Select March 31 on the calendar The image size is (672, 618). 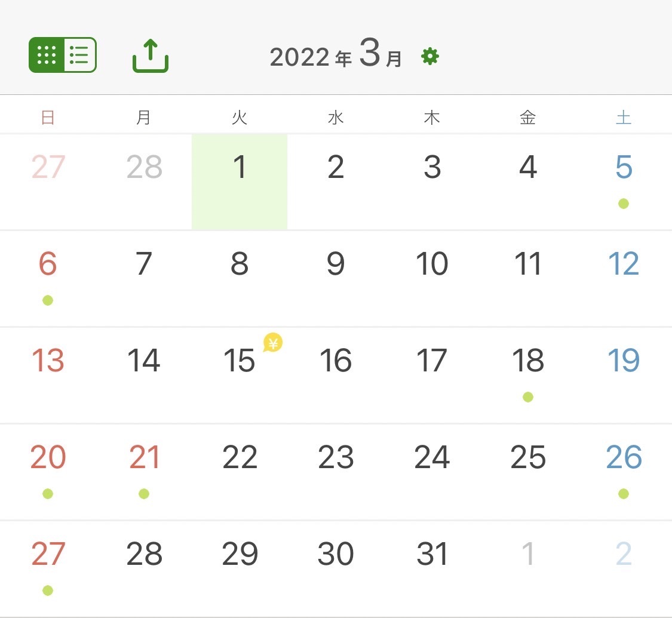click(x=432, y=555)
